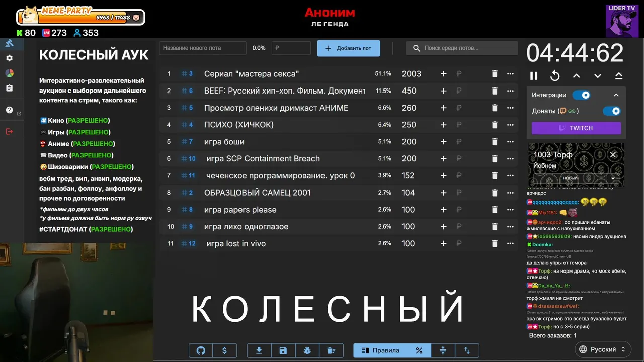Toggle the percent display button
Screen dimensions: 644x362
pyautogui.click(x=419, y=350)
